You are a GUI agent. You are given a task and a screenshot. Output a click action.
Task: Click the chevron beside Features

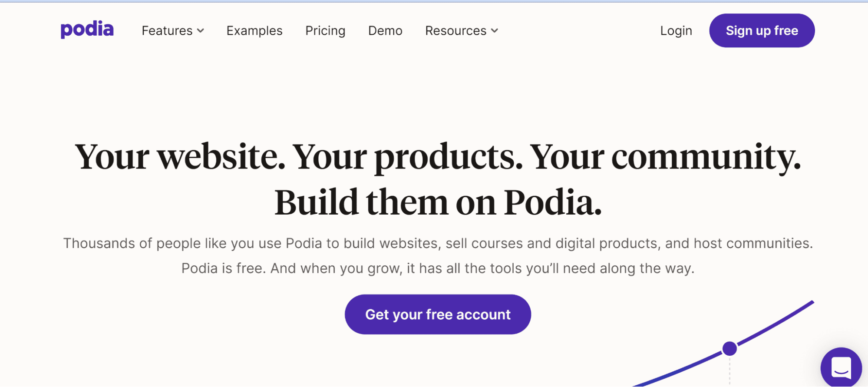click(201, 31)
